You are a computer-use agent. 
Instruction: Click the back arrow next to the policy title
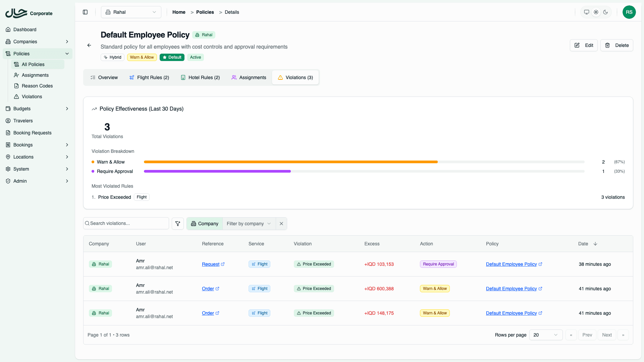89,45
